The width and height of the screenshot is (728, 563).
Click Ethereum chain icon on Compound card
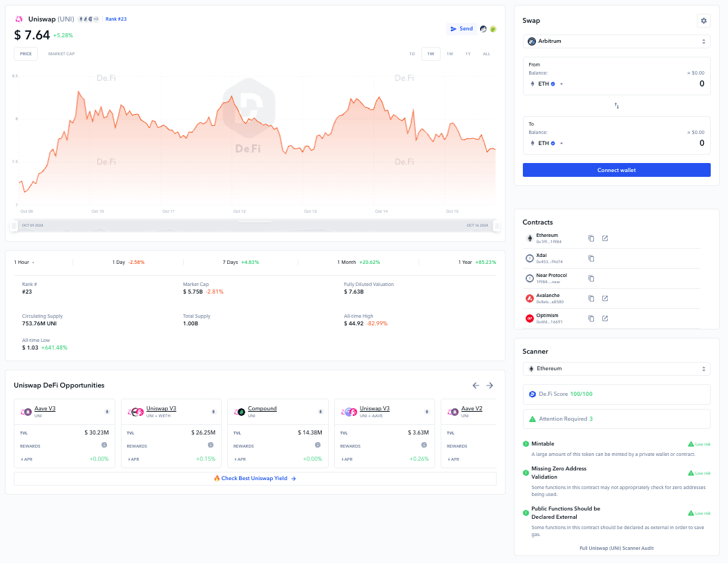(320, 412)
